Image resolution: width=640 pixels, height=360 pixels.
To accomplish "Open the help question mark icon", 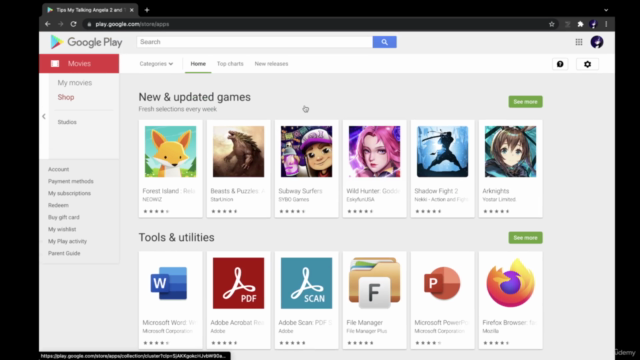I will 560,64.
